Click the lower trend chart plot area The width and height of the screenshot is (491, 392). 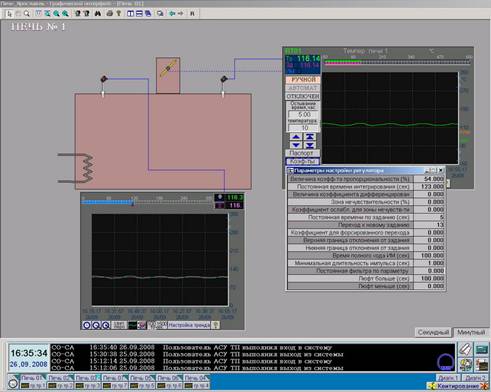(160, 260)
